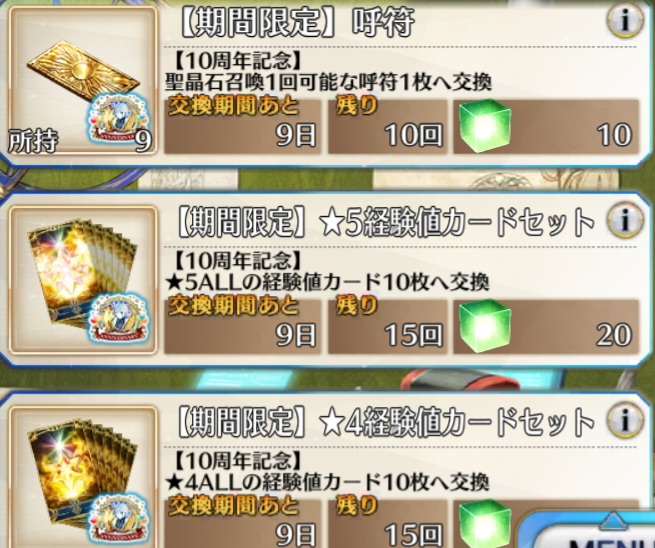
Task: Select the 【期間限定】★5経験値カードセット title
Action: tap(385, 221)
